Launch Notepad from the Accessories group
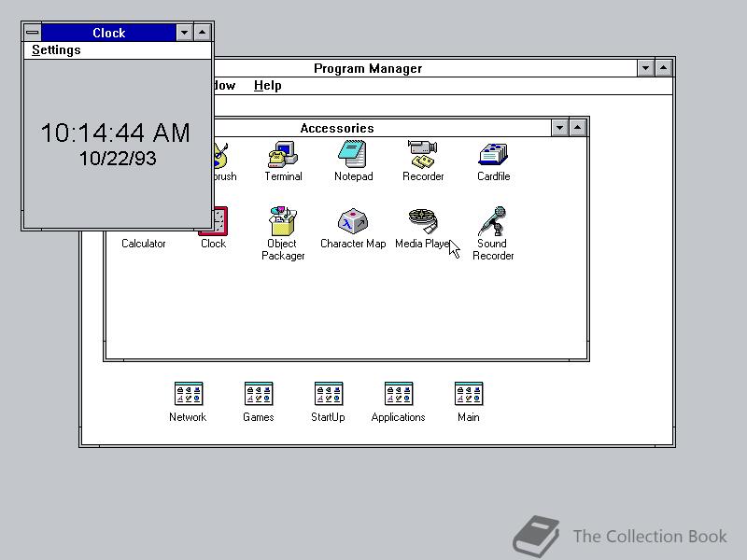 353,154
